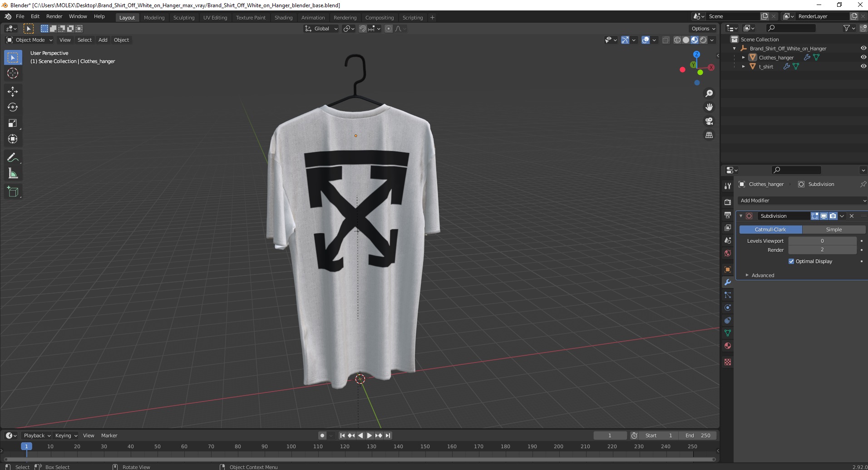Switch to the Modeling workspace tab
Image resolution: width=868 pixels, height=470 pixels.
click(154, 18)
